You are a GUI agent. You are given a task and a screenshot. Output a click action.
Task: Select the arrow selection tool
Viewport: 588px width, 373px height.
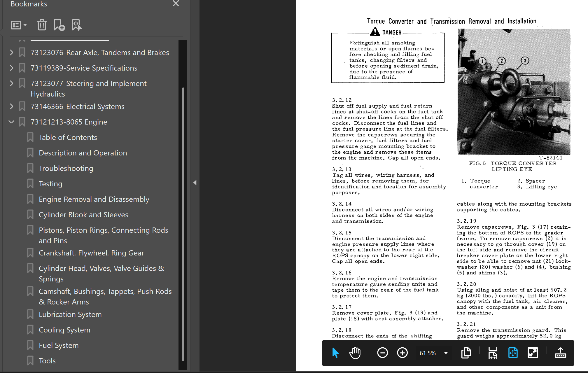pyautogui.click(x=335, y=353)
